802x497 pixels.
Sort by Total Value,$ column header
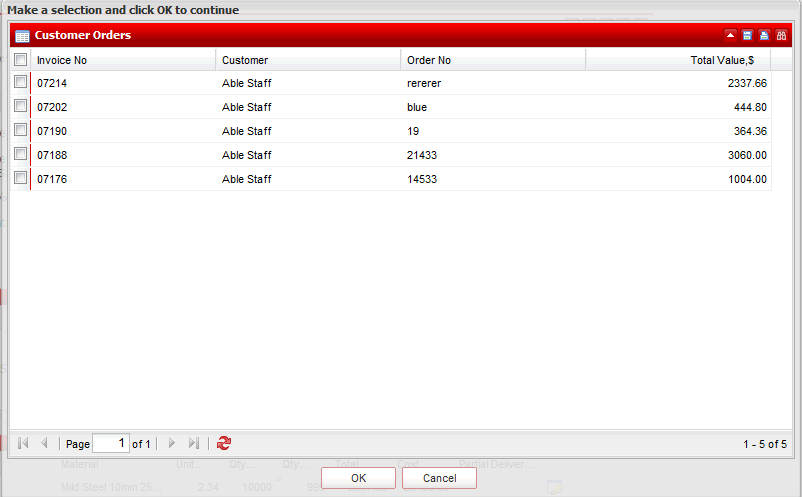pyautogui.click(x=677, y=60)
